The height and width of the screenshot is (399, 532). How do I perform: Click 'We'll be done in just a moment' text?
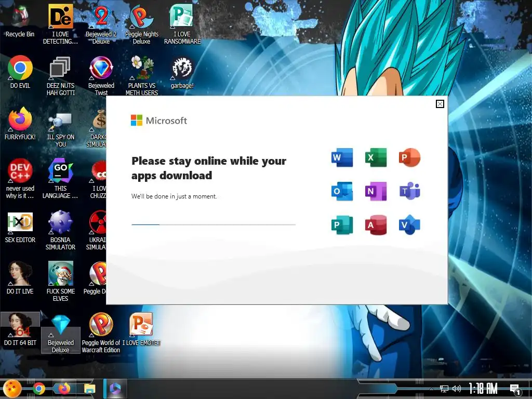[174, 196]
